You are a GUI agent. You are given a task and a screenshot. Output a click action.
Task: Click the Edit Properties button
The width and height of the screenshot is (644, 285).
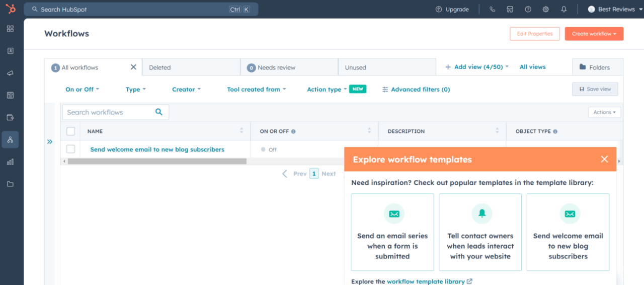535,34
